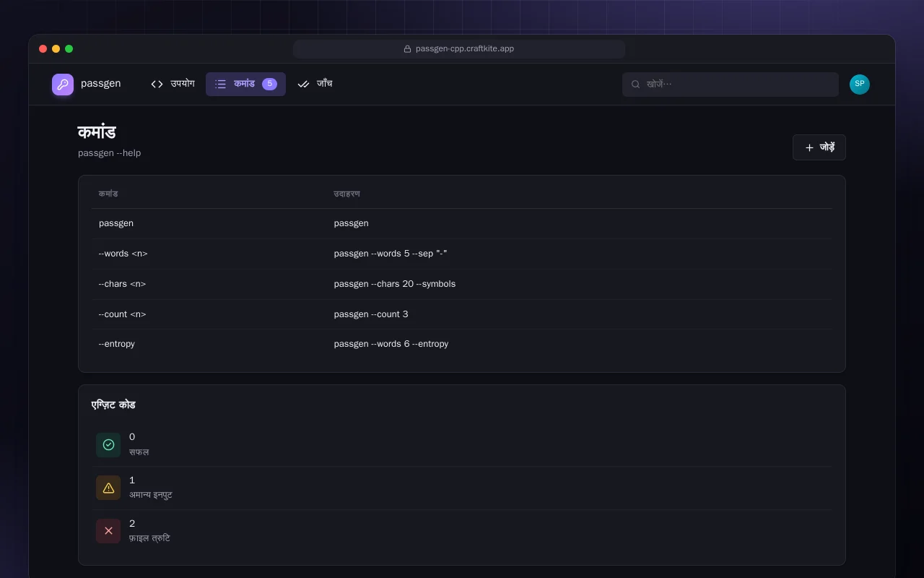Select the --chars <n> command cell
Image resolution: width=924 pixels, height=578 pixels.
click(123, 284)
